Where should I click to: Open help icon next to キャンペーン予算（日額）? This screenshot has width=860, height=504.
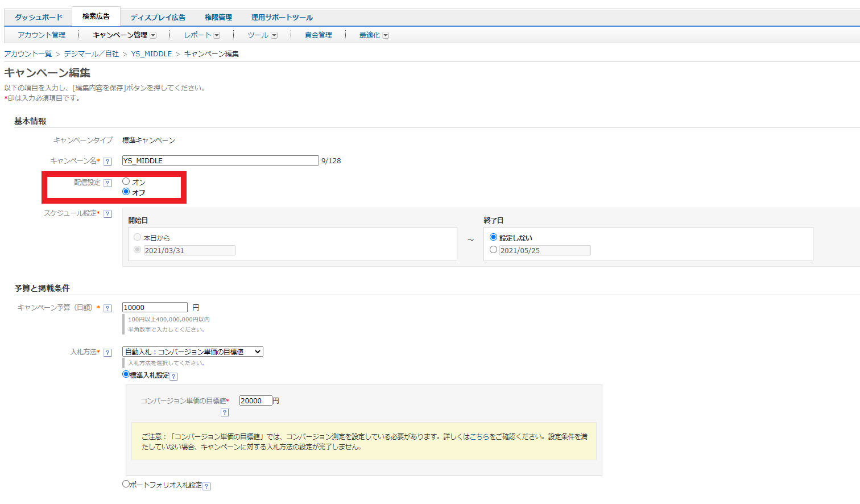click(108, 308)
